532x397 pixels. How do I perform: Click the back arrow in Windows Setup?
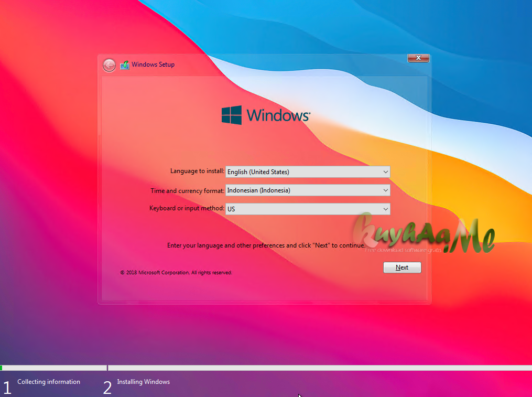pos(109,65)
